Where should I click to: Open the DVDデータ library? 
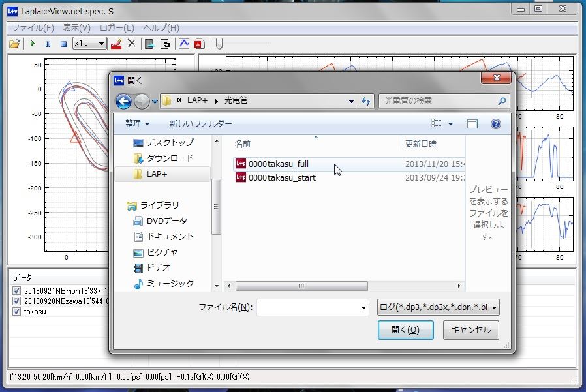(x=161, y=221)
